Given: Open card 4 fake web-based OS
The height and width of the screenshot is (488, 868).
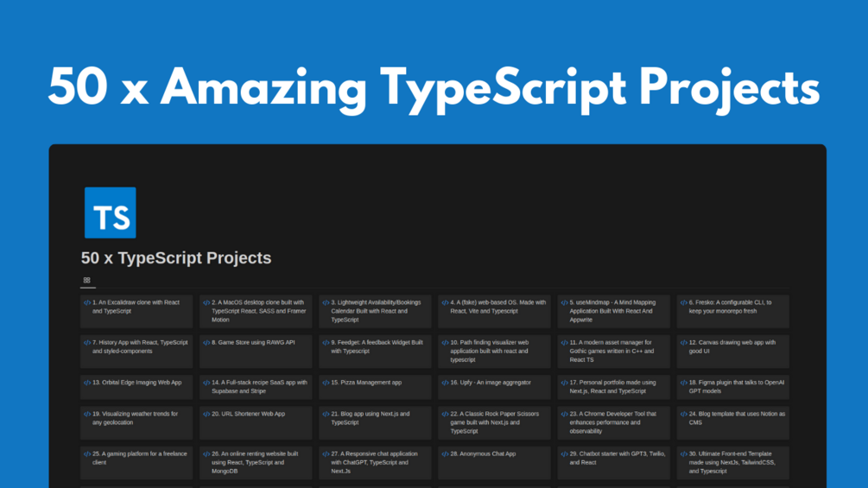Looking at the screenshot, I should point(494,312).
